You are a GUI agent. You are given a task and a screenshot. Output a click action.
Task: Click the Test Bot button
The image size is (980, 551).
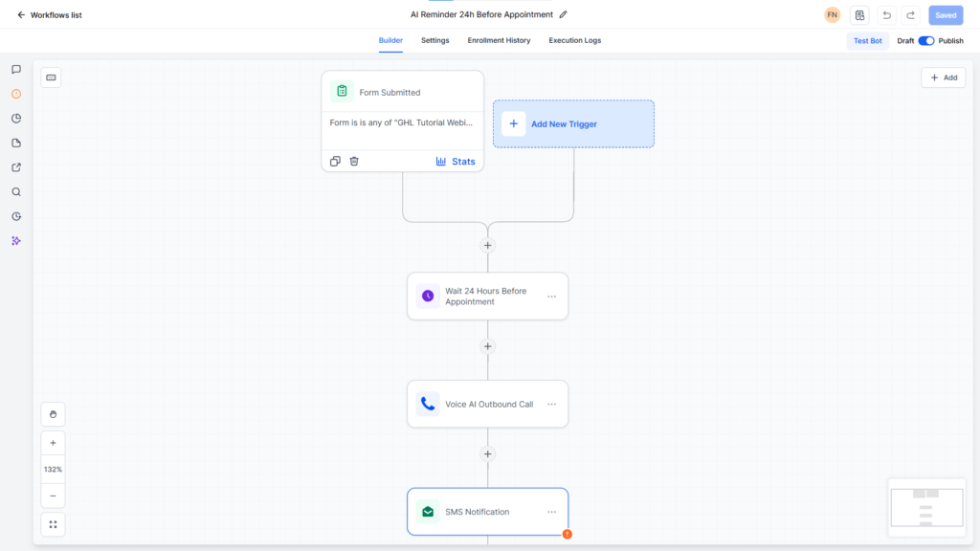(867, 40)
